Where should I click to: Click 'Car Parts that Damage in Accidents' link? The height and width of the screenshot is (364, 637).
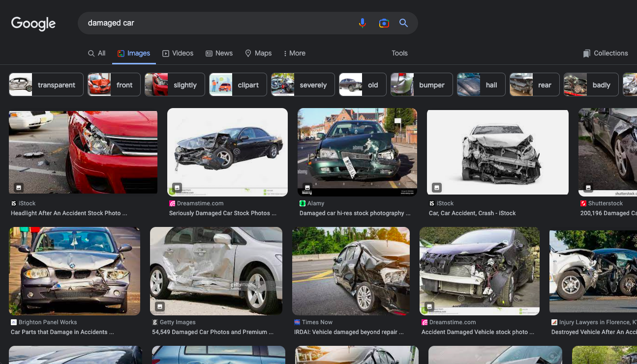tap(62, 332)
